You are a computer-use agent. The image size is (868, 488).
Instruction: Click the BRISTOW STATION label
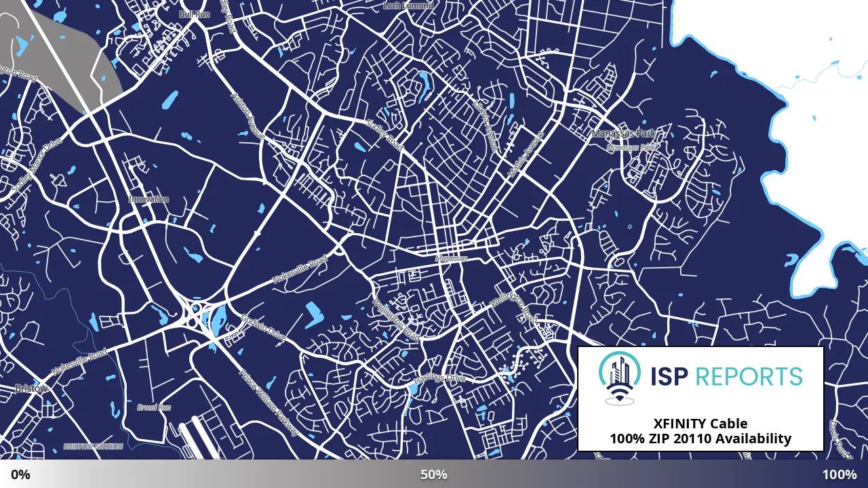(93, 447)
